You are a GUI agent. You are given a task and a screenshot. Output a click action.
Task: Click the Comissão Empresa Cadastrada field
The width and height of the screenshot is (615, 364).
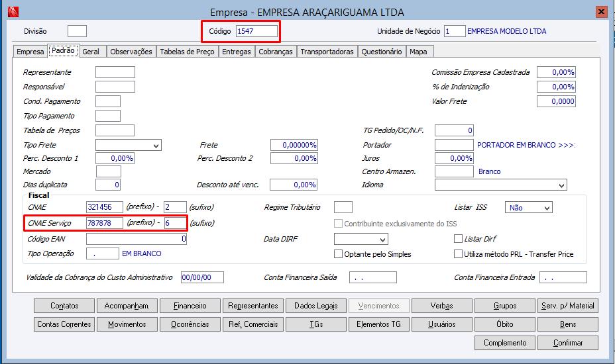tap(556, 72)
